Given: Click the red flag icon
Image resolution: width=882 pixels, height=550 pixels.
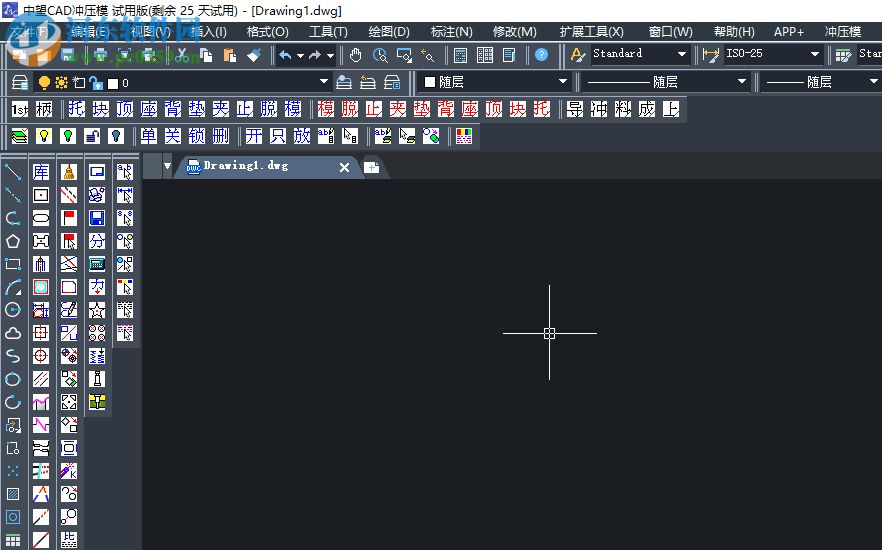Looking at the screenshot, I should (x=69, y=218).
